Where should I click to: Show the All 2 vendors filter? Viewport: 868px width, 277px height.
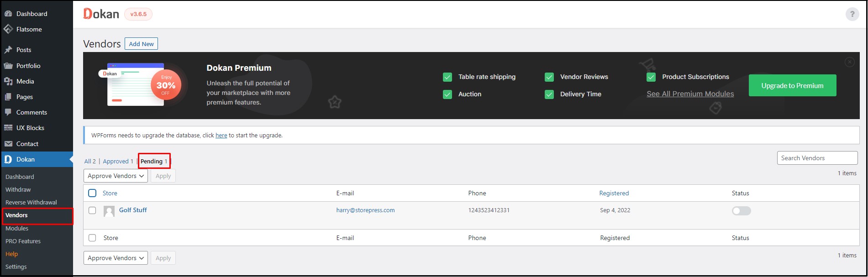pos(90,162)
